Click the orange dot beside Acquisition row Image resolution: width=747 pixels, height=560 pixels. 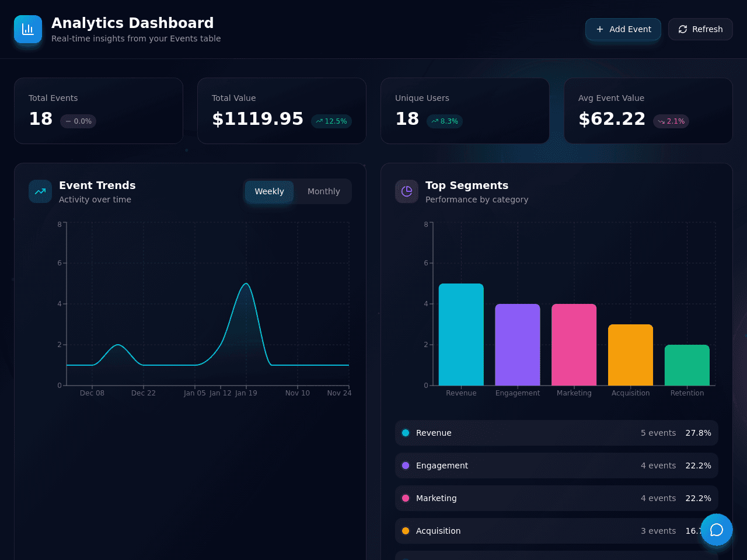pyautogui.click(x=406, y=531)
